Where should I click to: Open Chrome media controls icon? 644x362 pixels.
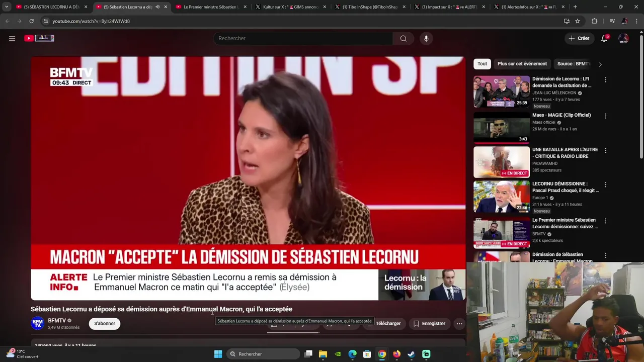click(x=612, y=21)
